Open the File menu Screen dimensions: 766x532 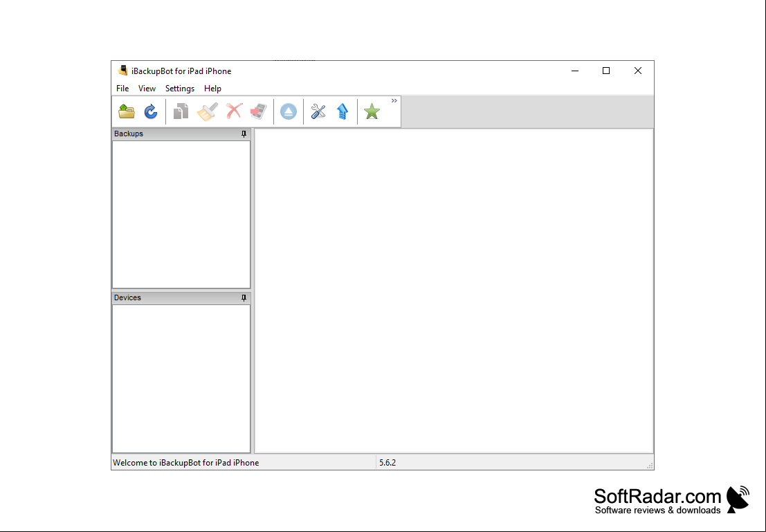122,89
